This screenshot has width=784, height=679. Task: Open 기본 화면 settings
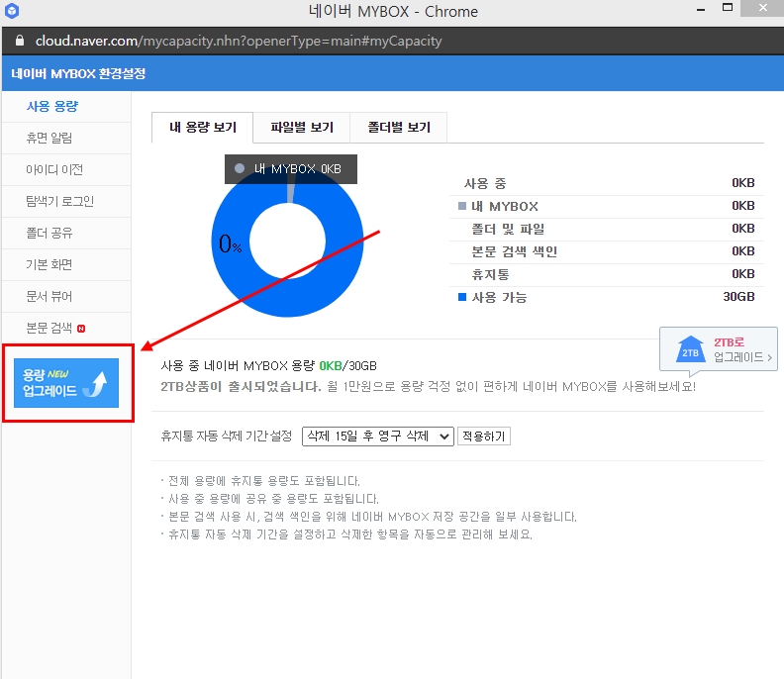(49, 264)
